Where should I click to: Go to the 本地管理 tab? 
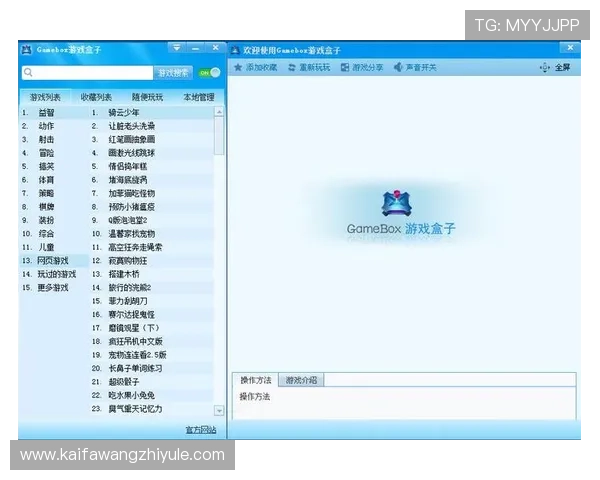click(x=199, y=97)
